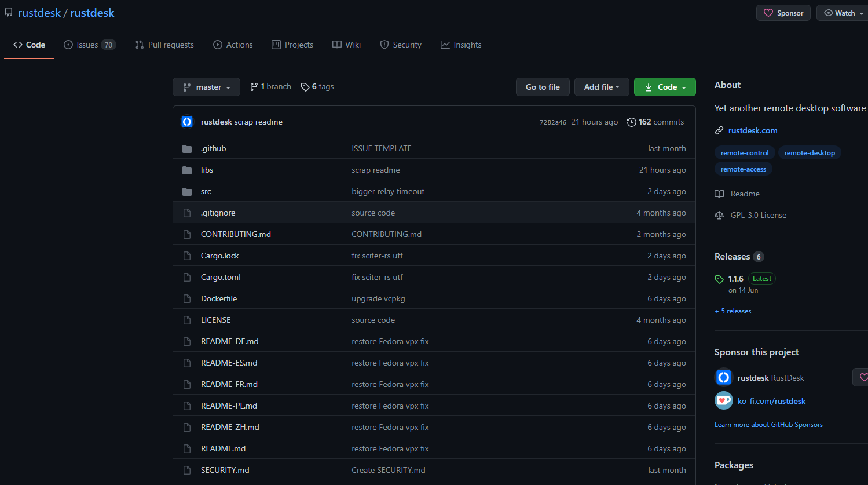Click the SECURITY.md file icon
868x485 pixels.
pyautogui.click(x=187, y=471)
